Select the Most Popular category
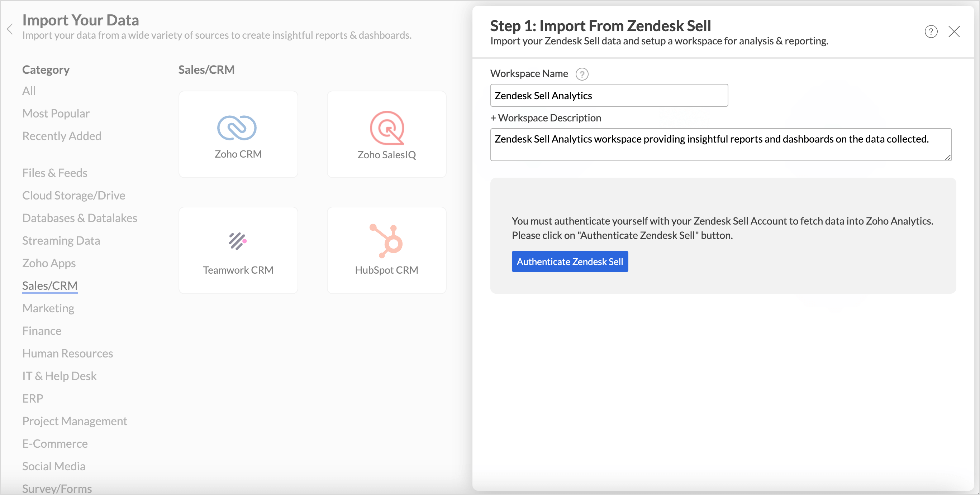 [56, 113]
